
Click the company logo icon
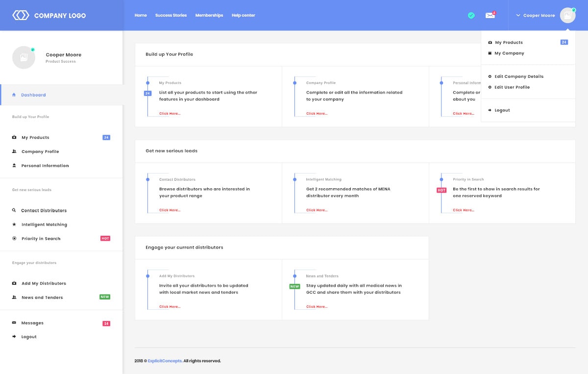(21, 15)
